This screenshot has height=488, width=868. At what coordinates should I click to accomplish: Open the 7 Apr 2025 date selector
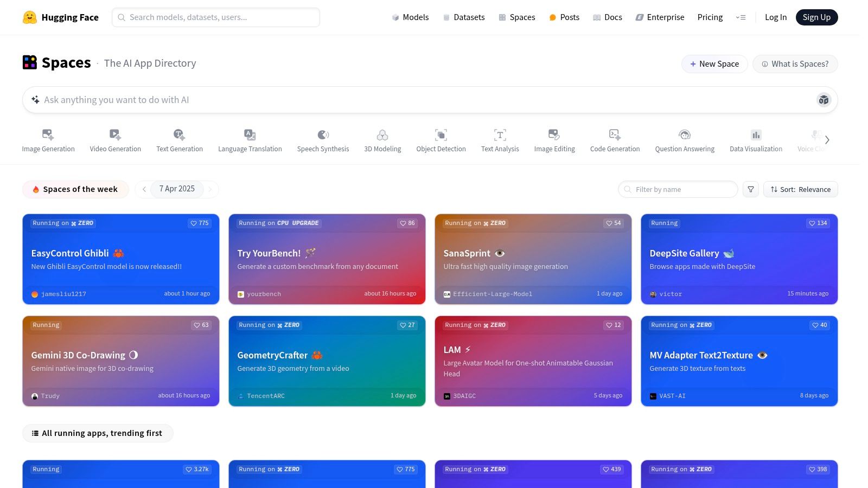coord(177,189)
